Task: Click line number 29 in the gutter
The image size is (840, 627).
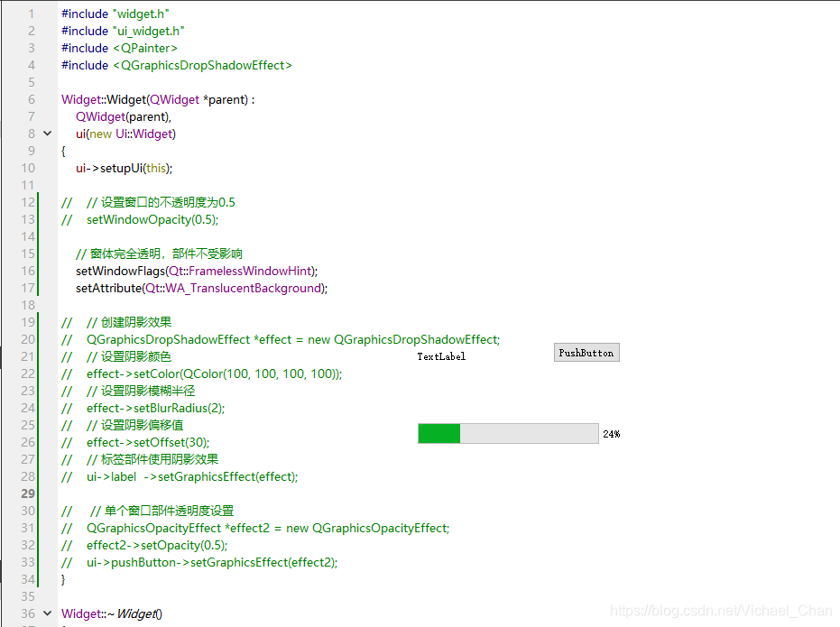Action: tap(28, 493)
